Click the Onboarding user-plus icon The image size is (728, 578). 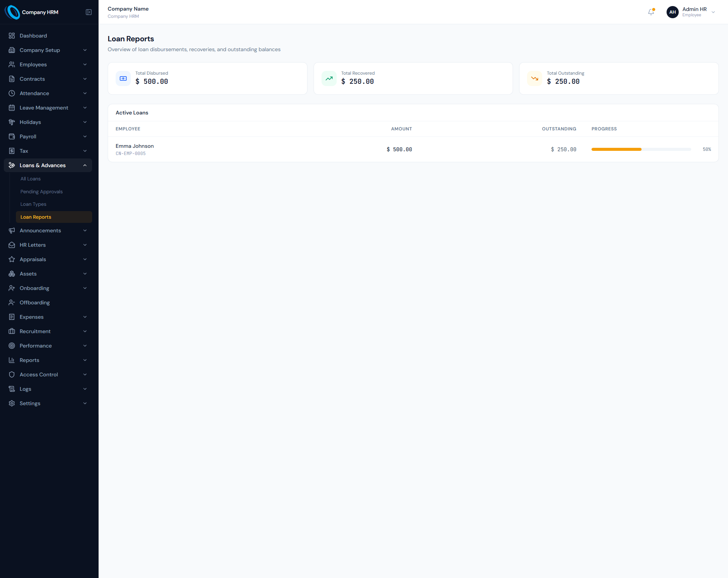(x=12, y=288)
